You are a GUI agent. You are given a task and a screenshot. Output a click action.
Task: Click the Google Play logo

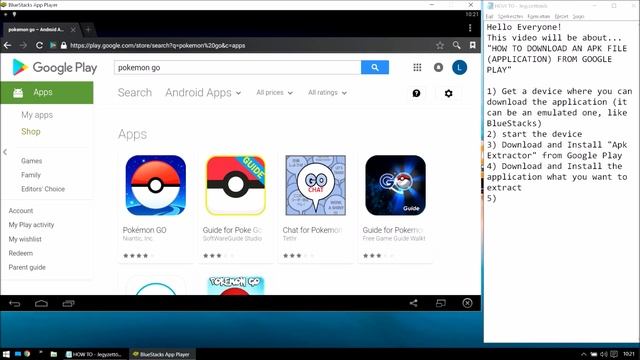coord(55,67)
